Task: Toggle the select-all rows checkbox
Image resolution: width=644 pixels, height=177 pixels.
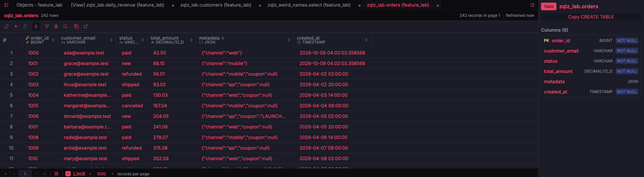Action: (18, 40)
